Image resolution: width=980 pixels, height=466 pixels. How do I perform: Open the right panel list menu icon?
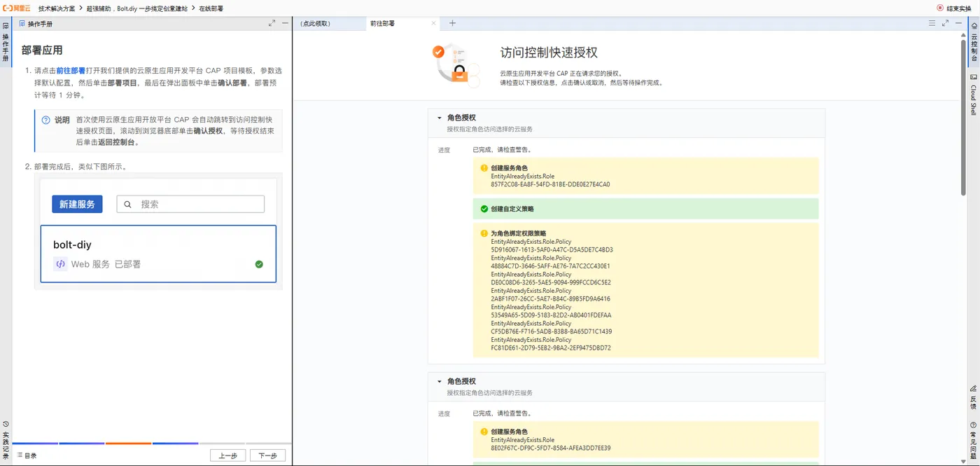tap(932, 23)
